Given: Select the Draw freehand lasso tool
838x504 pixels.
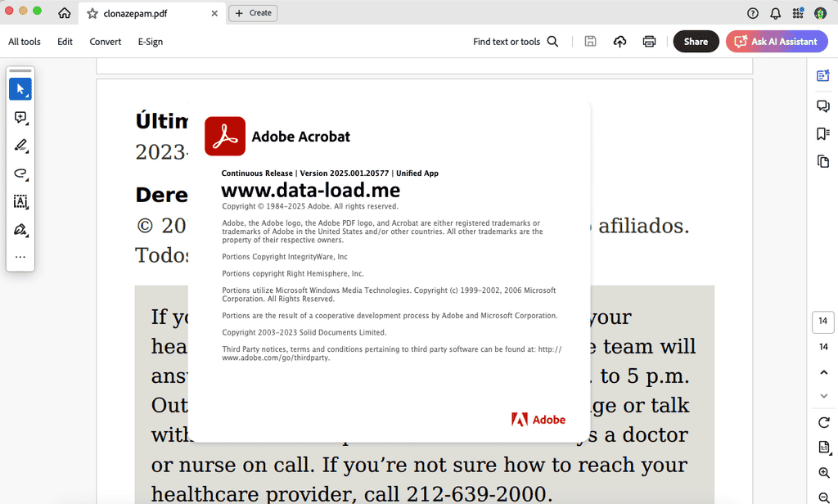Looking at the screenshot, I should (x=20, y=173).
